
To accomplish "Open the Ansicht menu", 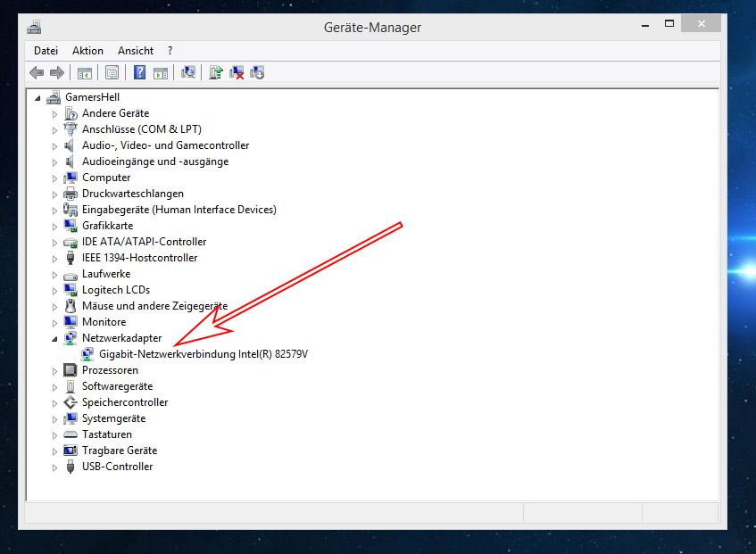I will (136, 51).
